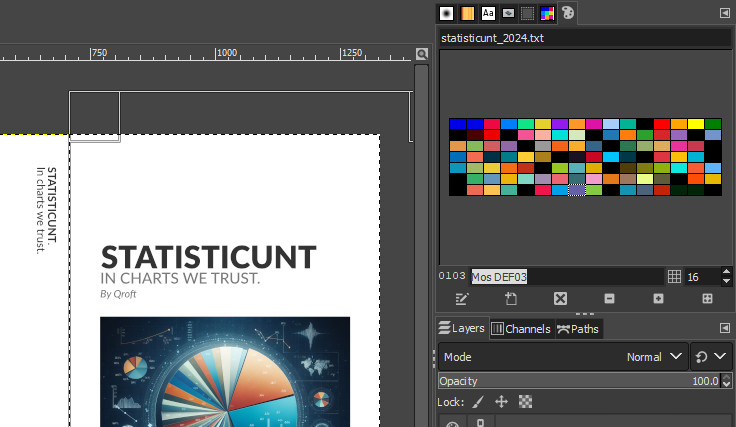Screen dimensions: 736x427
Task: Select the gray swatch in the third palette row
Action: click(x=543, y=146)
